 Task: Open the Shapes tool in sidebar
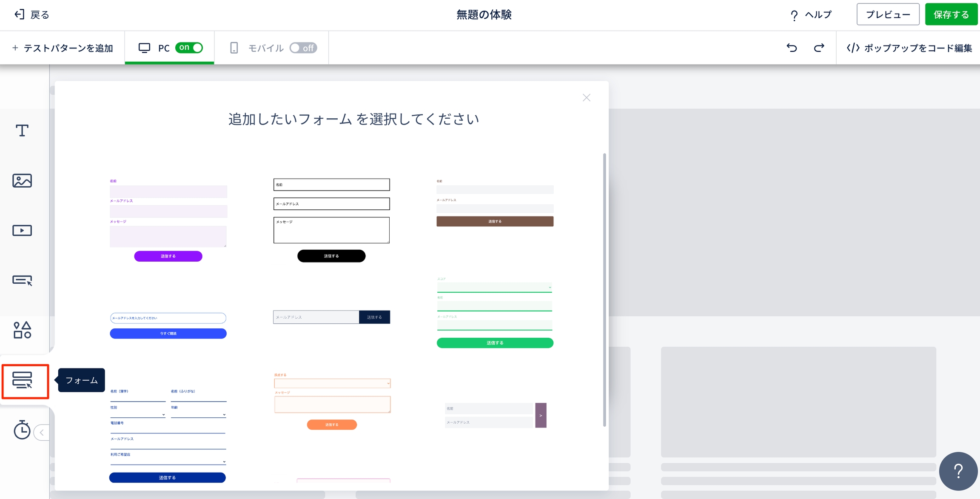[x=22, y=330]
